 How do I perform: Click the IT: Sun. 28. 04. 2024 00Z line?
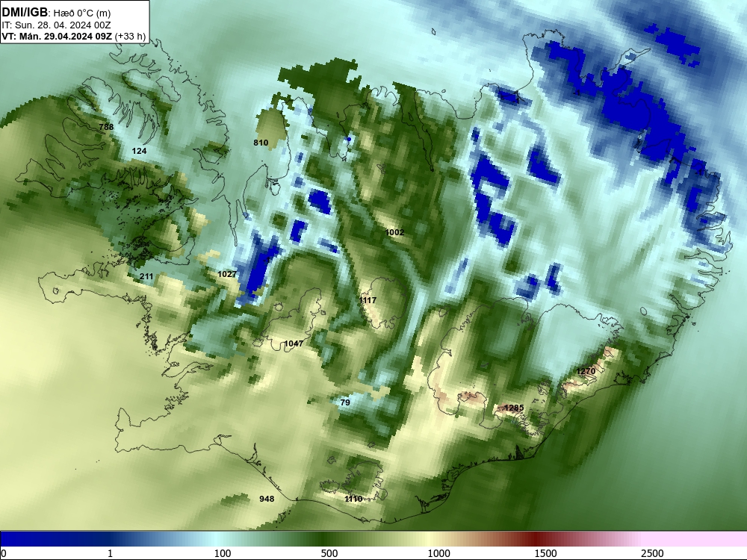click(x=56, y=25)
